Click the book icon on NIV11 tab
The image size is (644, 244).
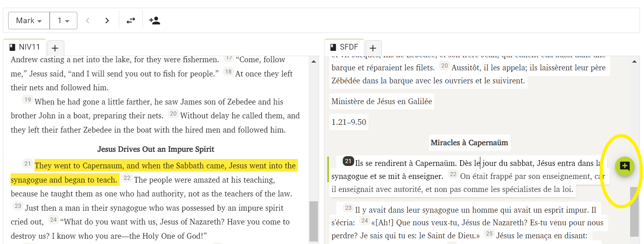(12, 47)
